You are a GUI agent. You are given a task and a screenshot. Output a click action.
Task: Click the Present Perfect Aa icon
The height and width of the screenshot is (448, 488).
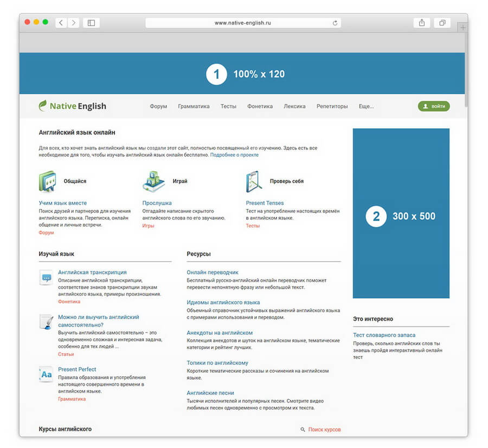pos(46,374)
